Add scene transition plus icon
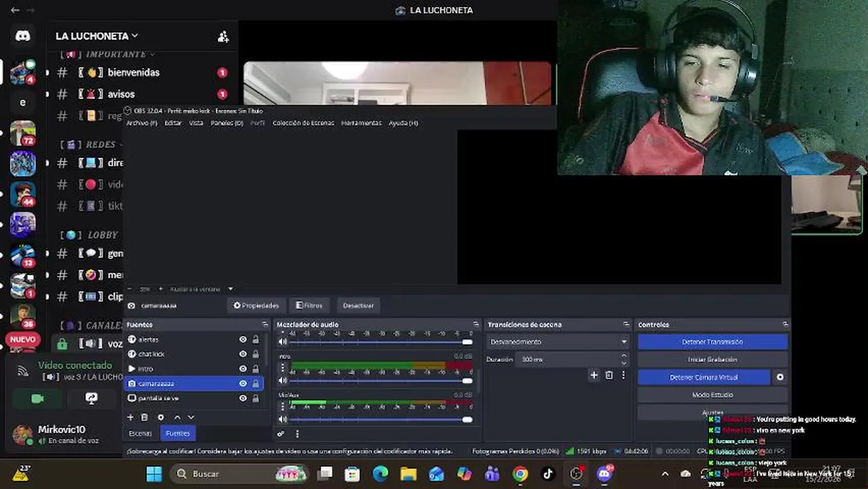 tap(594, 375)
